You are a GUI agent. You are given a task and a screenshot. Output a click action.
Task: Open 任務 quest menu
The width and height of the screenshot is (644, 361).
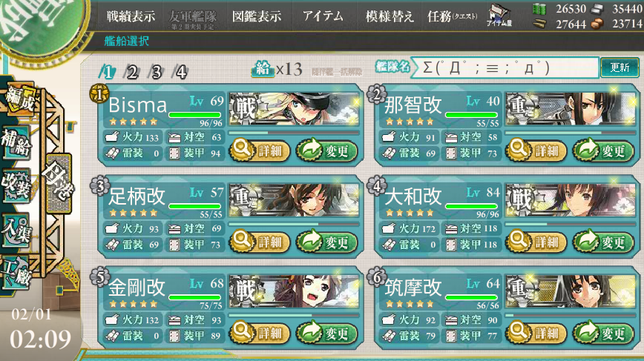(453, 16)
